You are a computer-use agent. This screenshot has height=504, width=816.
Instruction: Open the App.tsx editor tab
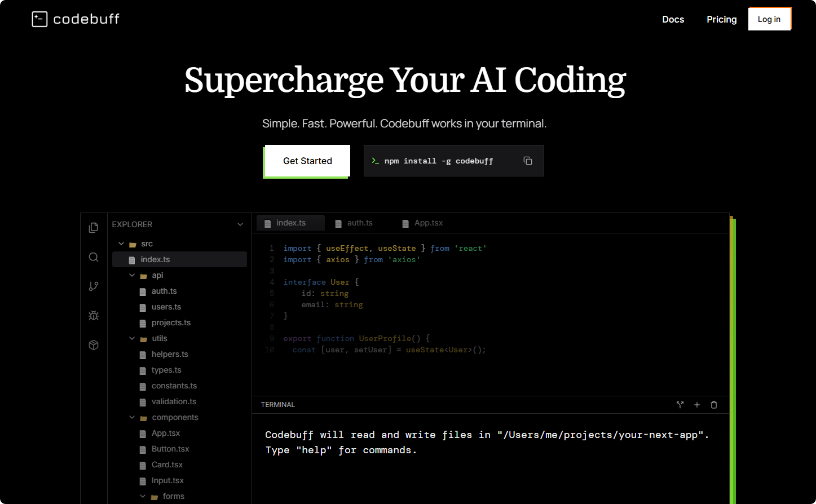click(428, 223)
